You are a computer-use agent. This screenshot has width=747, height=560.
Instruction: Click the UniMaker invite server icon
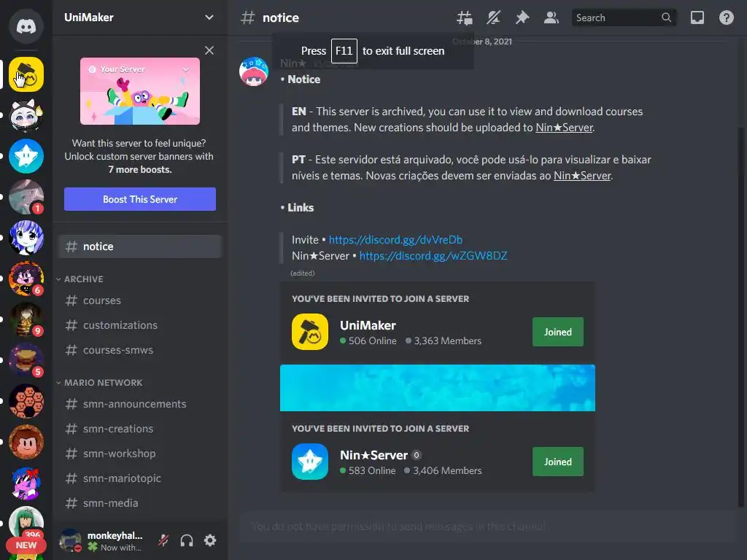pyautogui.click(x=310, y=332)
